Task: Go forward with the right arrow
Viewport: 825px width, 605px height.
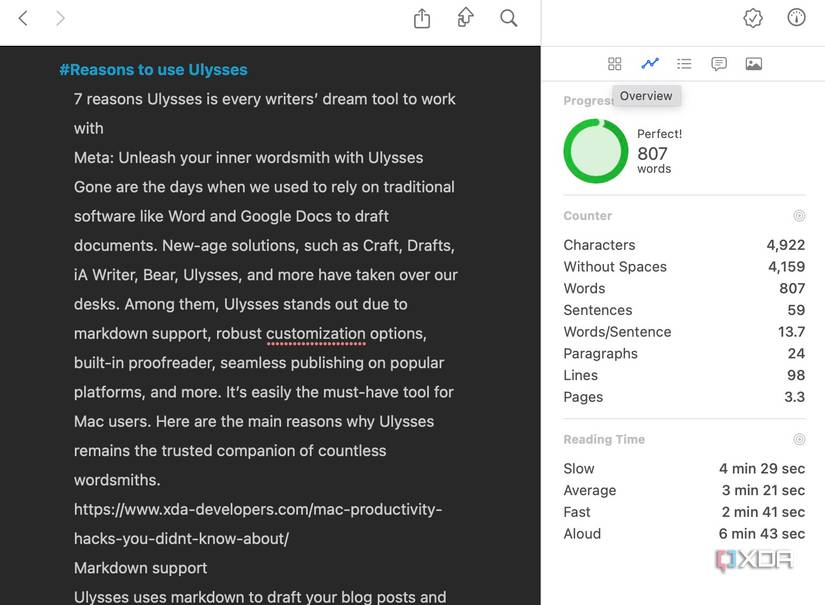Action: click(x=61, y=18)
